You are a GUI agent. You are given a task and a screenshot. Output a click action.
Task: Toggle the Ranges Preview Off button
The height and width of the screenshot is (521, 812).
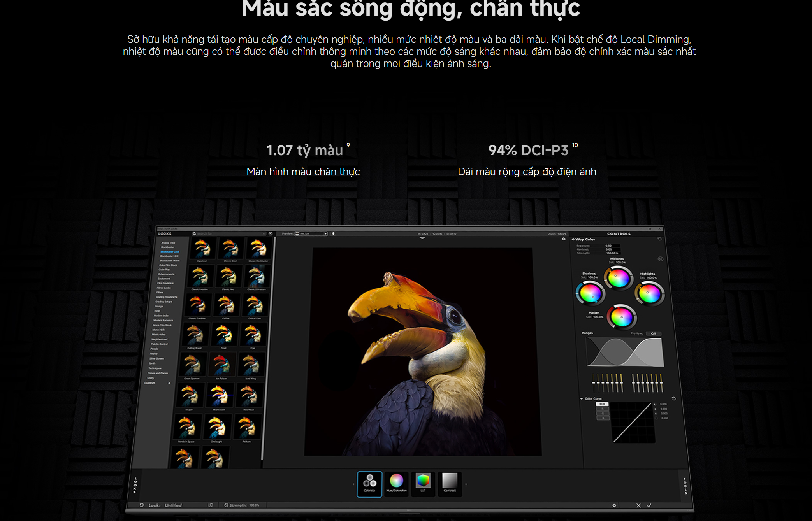click(x=653, y=333)
